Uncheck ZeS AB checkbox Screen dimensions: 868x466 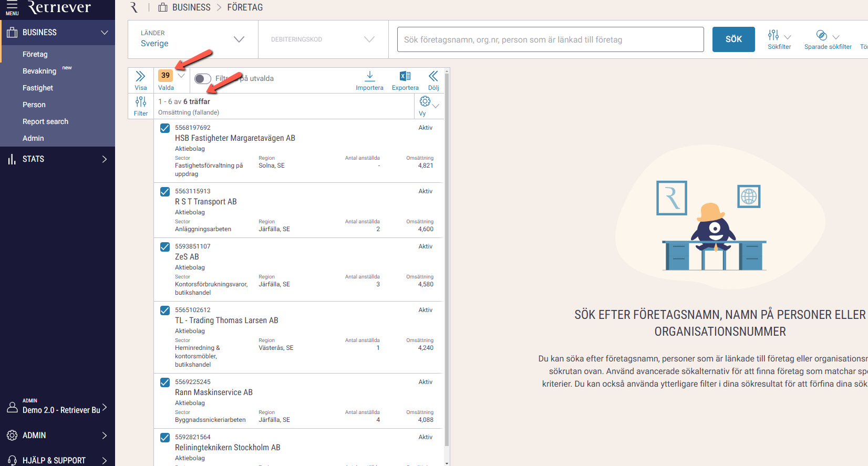click(165, 247)
